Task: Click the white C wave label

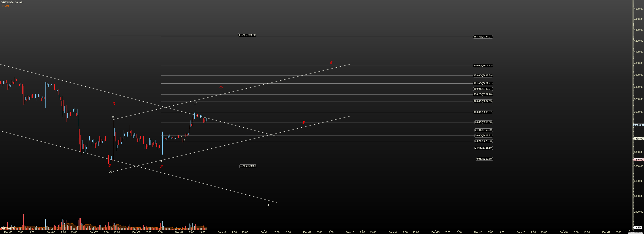Action: click(x=111, y=169)
